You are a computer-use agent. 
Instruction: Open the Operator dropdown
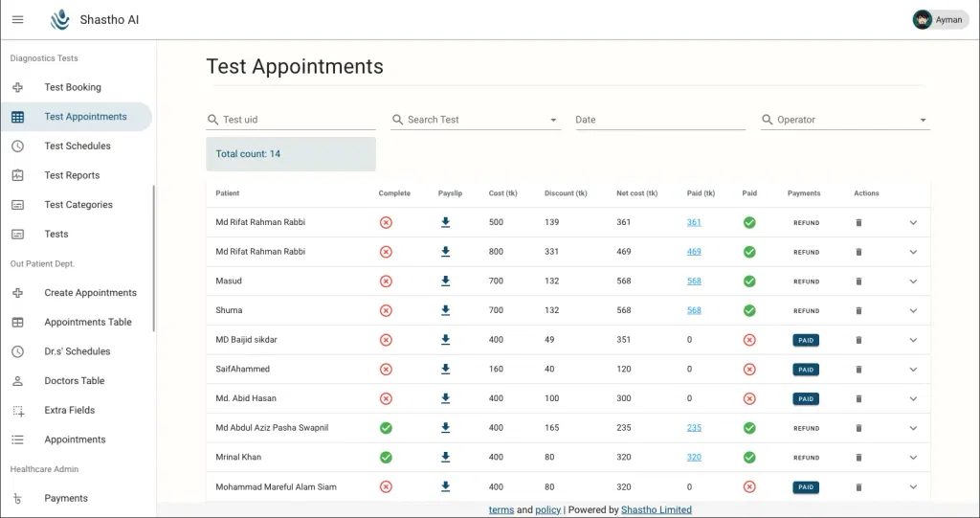[923, 121]
